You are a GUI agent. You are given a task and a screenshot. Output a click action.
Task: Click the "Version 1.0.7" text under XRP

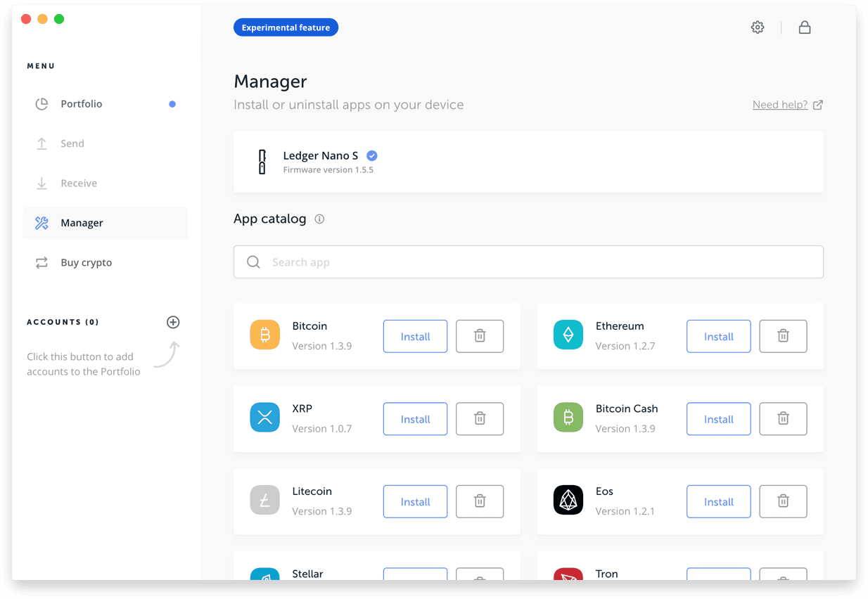(321, 429)
